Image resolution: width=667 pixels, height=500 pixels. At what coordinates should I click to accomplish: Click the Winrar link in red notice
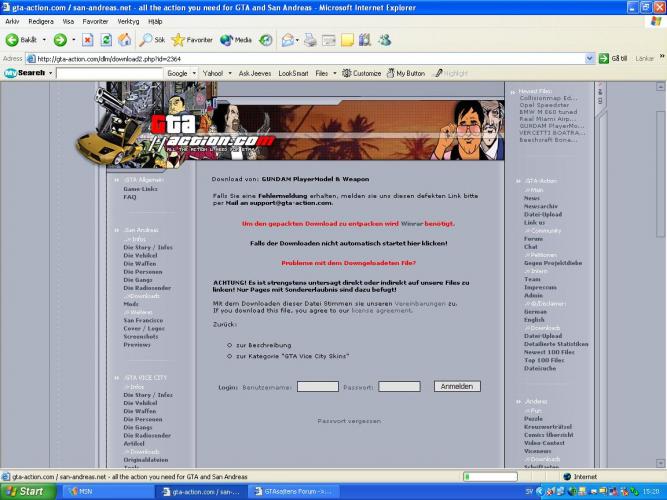412,223
